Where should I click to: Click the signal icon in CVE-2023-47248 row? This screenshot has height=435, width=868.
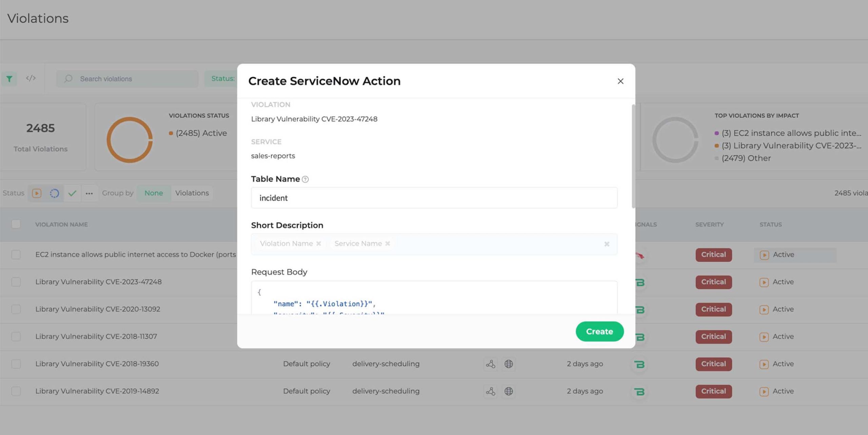[x=640, y=282]
